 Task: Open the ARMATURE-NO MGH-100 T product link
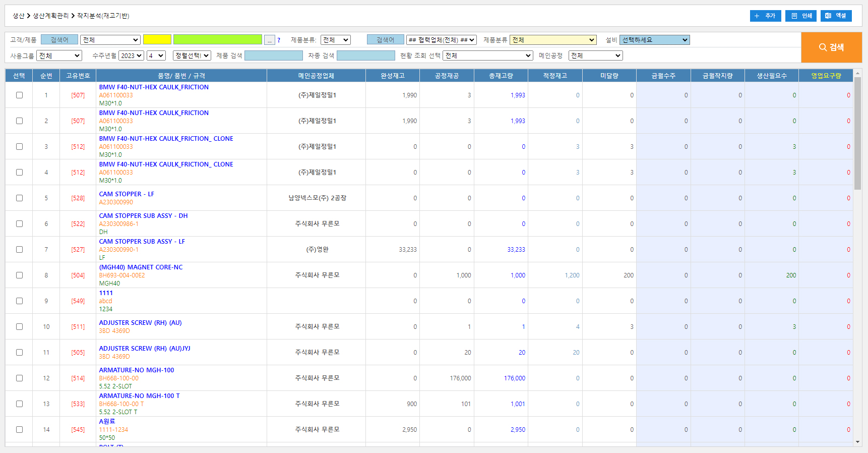pos(139,395)
